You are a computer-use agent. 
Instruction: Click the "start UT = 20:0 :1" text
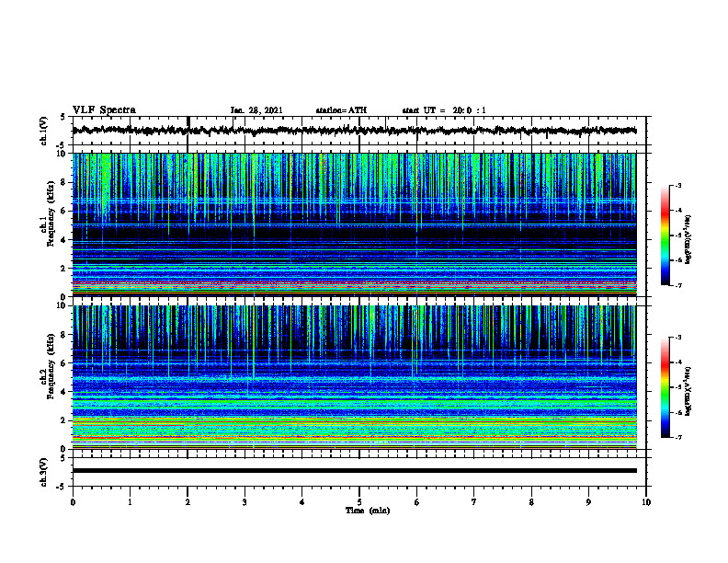[444, 110]
